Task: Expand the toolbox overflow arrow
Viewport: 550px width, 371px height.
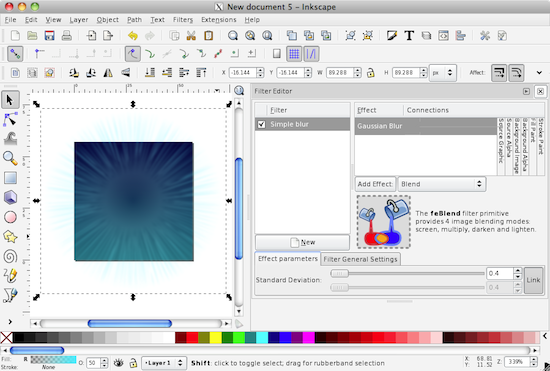Action: (x=10, y=321)
